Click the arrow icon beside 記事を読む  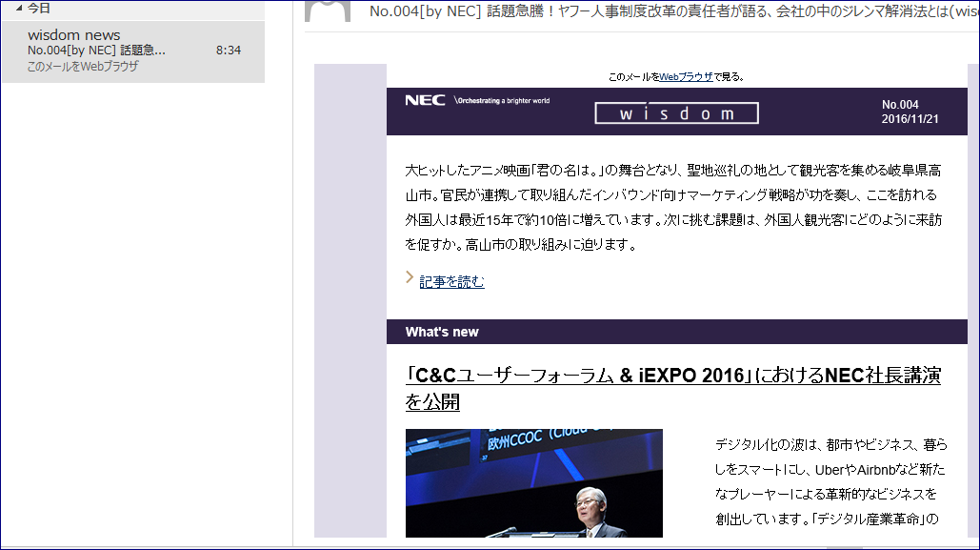(x=410, y=277)
